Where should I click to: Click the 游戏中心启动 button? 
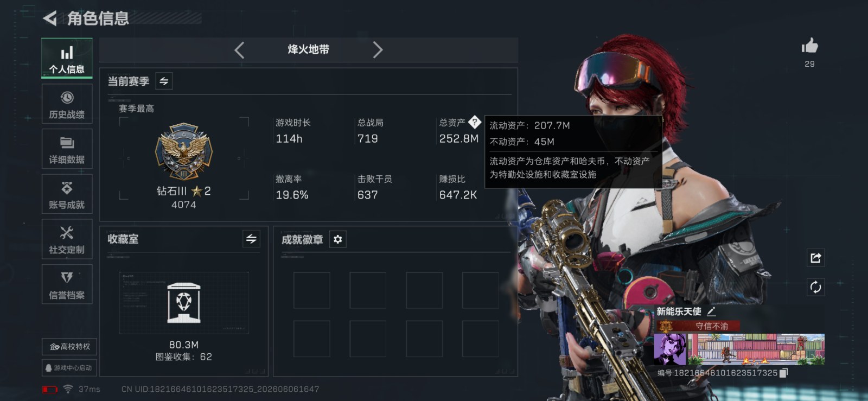click(x=69, y=368)
